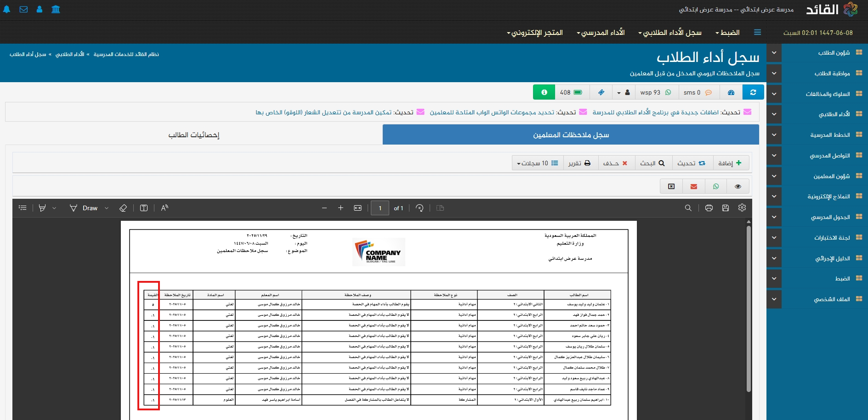Click the WhatsApp send icon button

pyautogui.click(x=716, y=186)
